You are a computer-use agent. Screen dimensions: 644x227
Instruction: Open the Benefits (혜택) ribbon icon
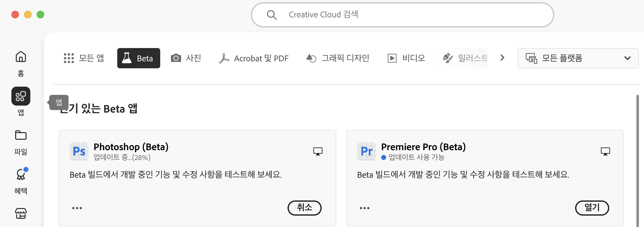[21, 175]
